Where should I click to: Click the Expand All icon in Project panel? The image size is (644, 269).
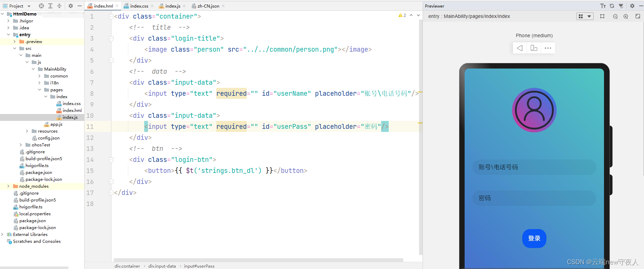pyautogui.click(x=50, y=6)
